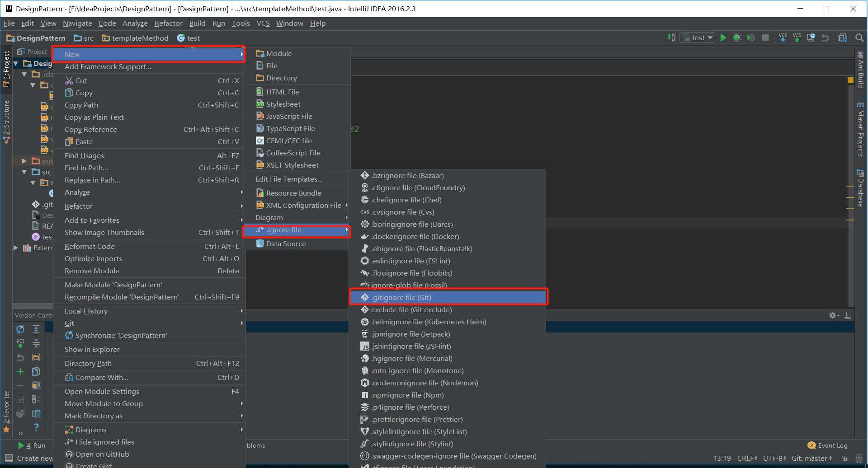Screen dimensions: 868x468
Task: Open gear settings dropdown in Version Control panel
Action: click(834, 315)
